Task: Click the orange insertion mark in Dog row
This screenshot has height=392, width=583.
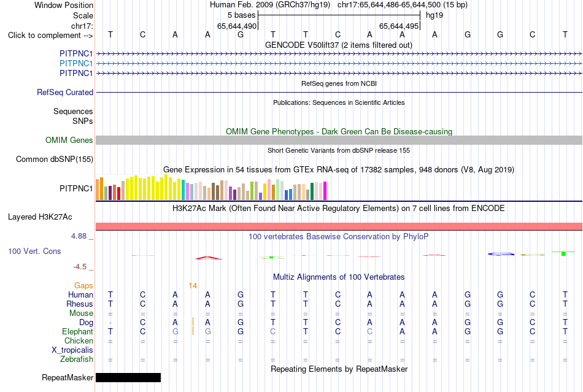Action: (x=193, y=321)
